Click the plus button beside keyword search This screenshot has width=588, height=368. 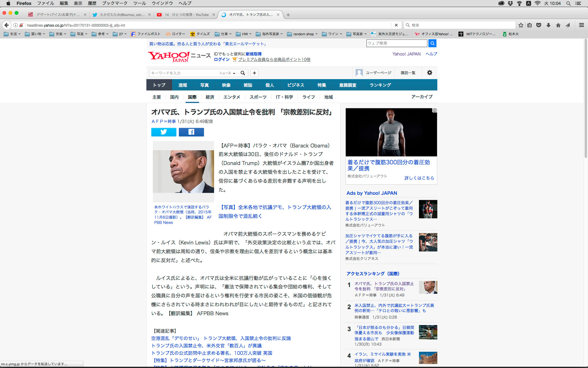point(254,73)
